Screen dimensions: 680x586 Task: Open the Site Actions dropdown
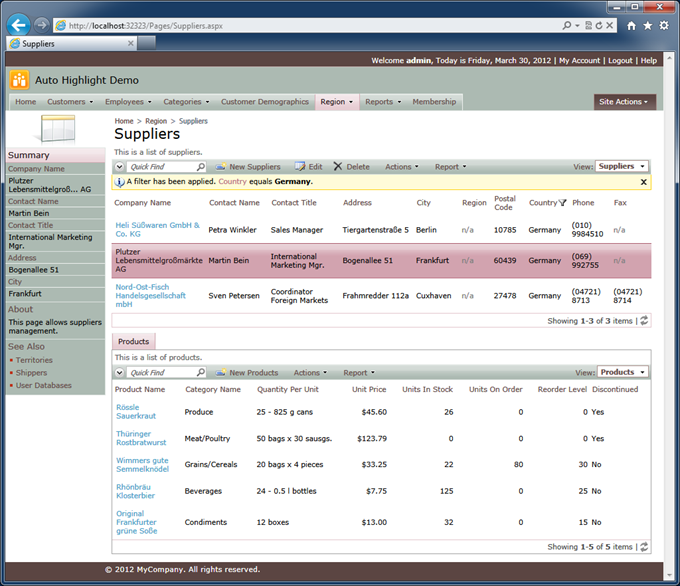point(624,102)
